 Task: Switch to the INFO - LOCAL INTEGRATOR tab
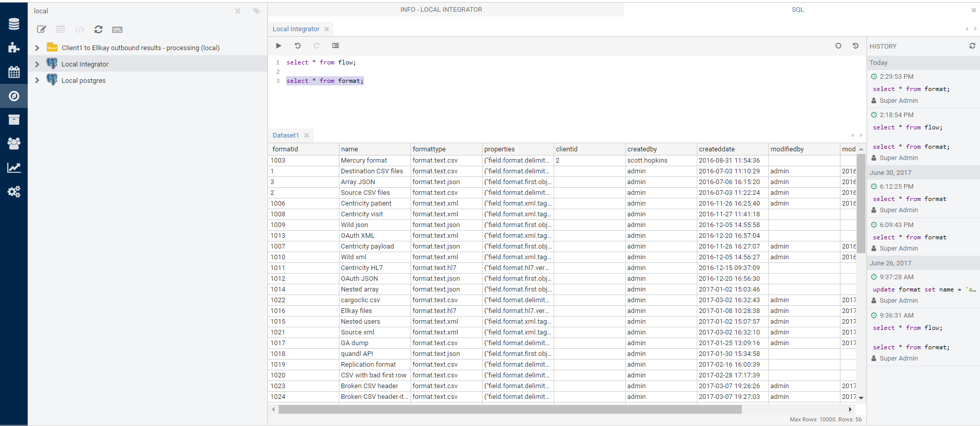tap(441, 10)
